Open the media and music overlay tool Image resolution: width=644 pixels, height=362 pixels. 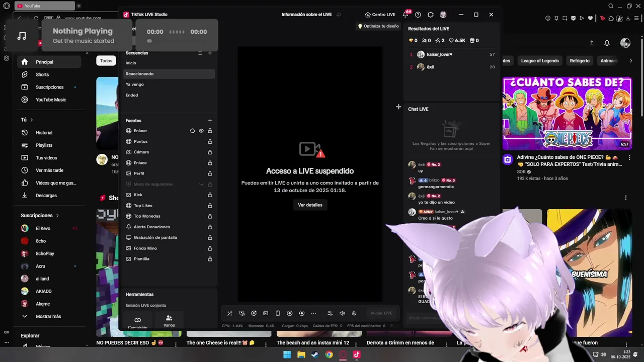point(242,313)
